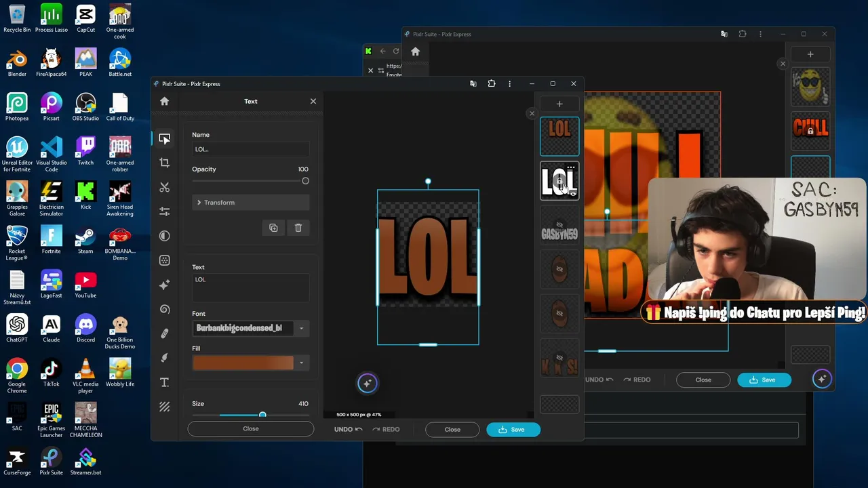Image resolution: width=868 pixels, height=488 pixels.
Task: Show the hidden GASBYN59 layer
Action: point(559,225)
